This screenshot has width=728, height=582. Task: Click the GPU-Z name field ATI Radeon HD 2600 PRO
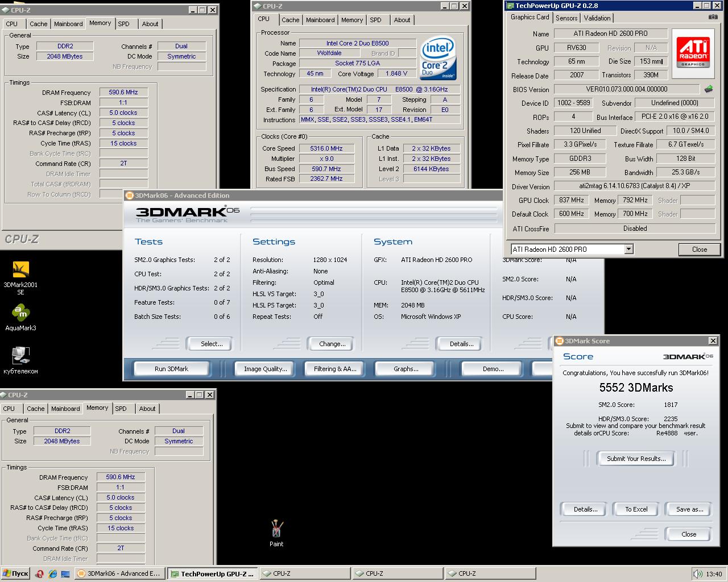click(610, 34)
